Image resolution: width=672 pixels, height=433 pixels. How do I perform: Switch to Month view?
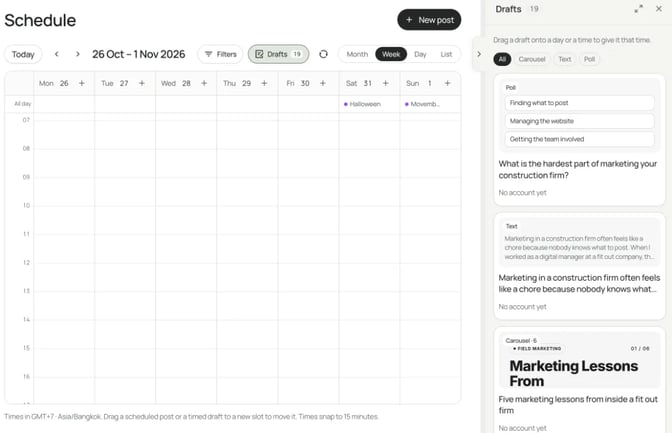pyautogui.click(x=357, y=54)
